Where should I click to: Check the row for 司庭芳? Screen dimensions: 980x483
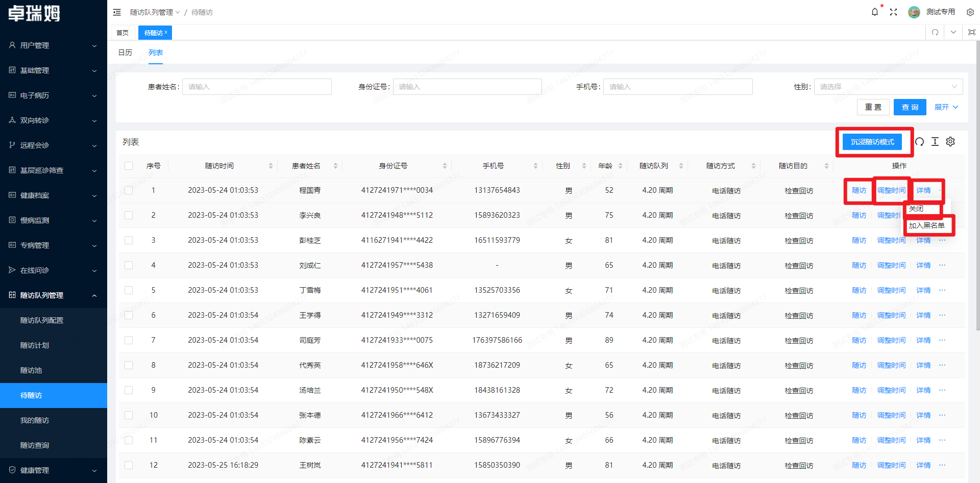pyautogui.click(x=129, y=340)
